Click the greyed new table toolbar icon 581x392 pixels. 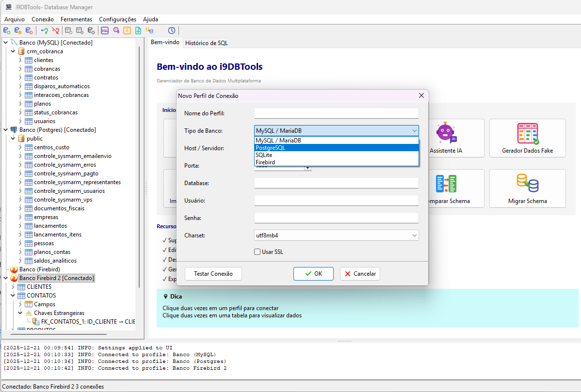click(x=68, y=31)
